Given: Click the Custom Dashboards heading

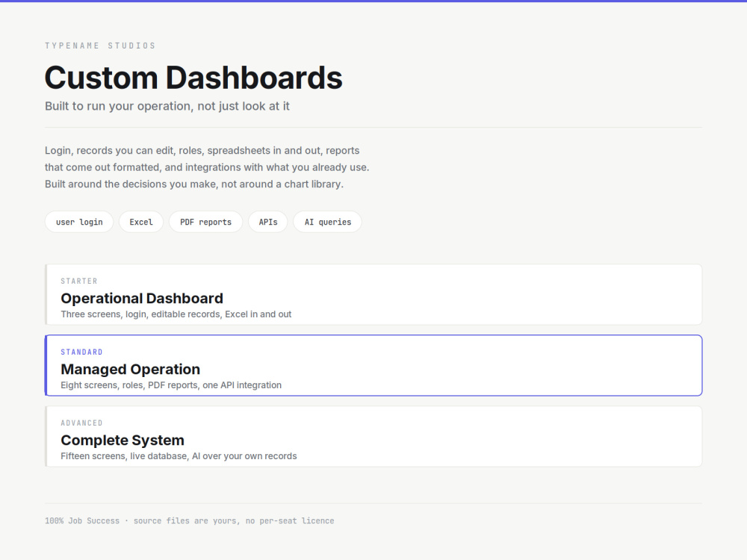Looking at the screenshot, I should (x=193, y=78).
